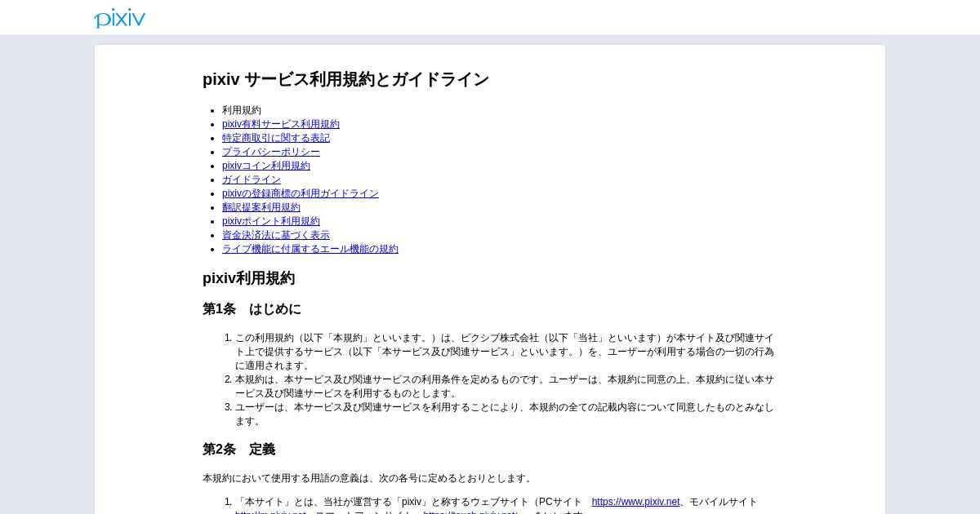Click the pixiv logo in header

119,18
